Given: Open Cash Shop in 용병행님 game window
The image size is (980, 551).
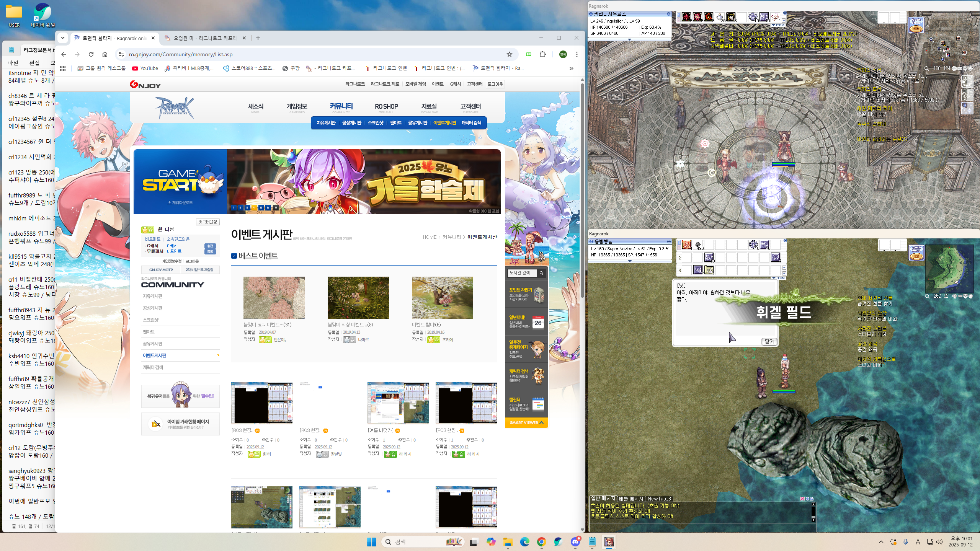Looking at the screenshot, I should click(x=916, y=253).
